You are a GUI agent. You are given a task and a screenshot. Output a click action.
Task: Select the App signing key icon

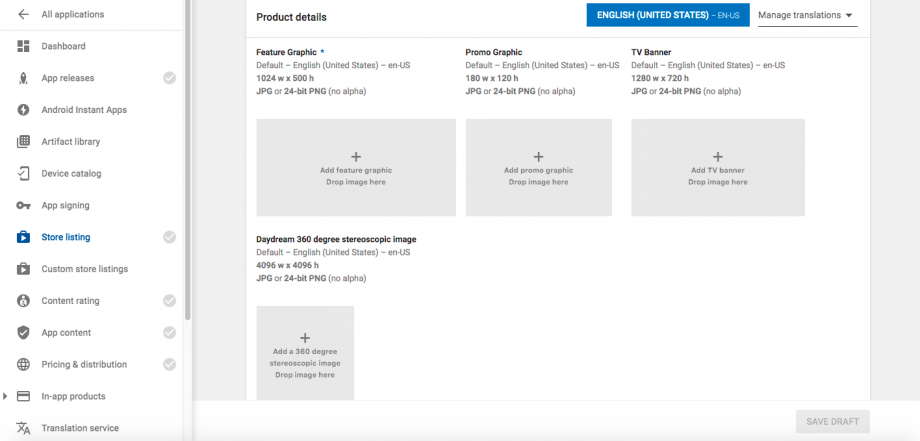coord(23,206)
